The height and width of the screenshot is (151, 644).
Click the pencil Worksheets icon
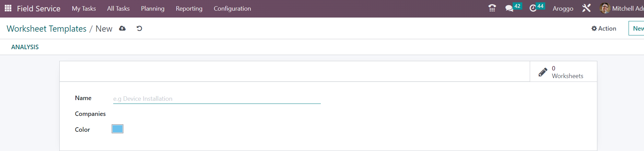click(x=543, y=72)
